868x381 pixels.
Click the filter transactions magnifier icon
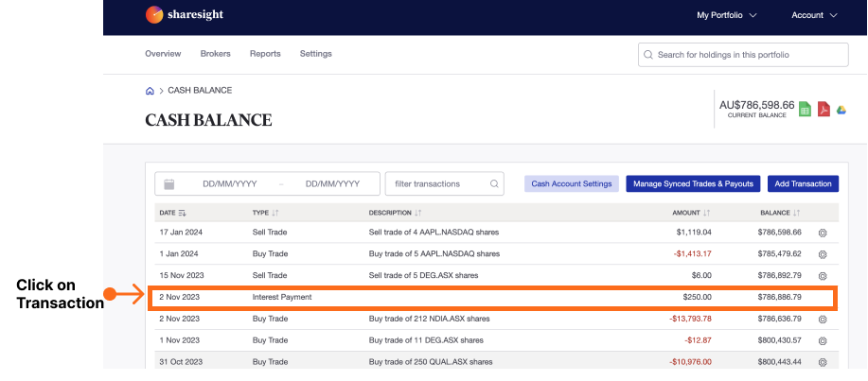click(x=494, y=184)
